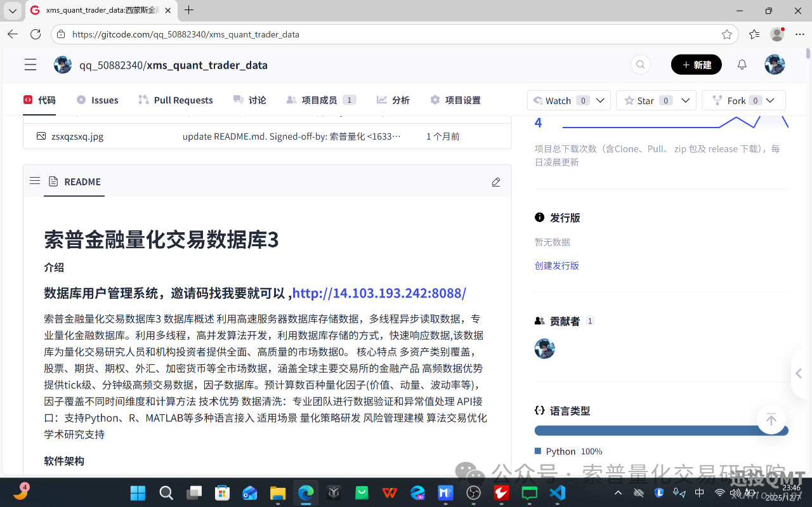Click the project avatar beside qq_50882340
The width and height of the screenshot is (812, 507).
tap(62, 64)
